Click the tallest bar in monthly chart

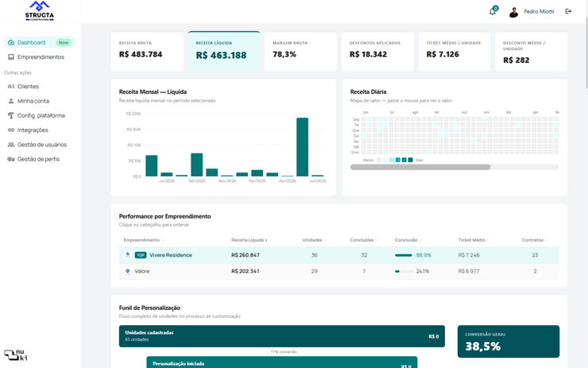click(302, 147)
